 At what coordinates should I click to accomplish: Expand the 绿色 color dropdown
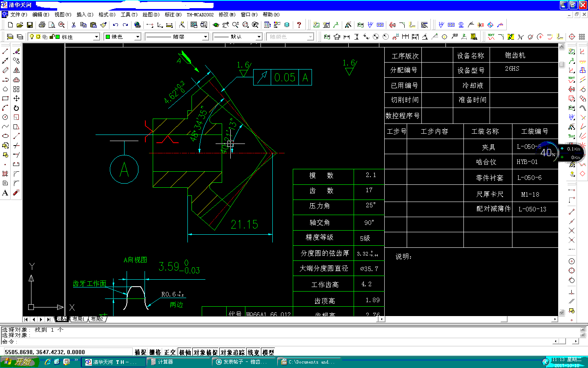click(x=138, y=37)
